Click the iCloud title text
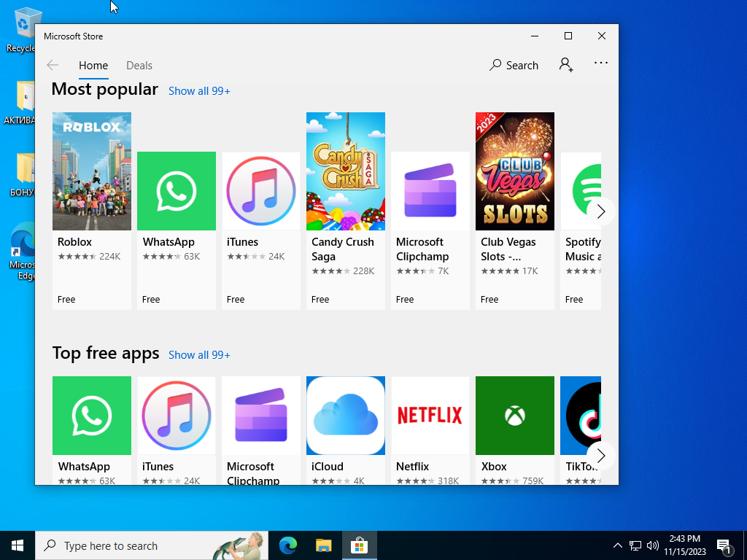 click(328, 466)
